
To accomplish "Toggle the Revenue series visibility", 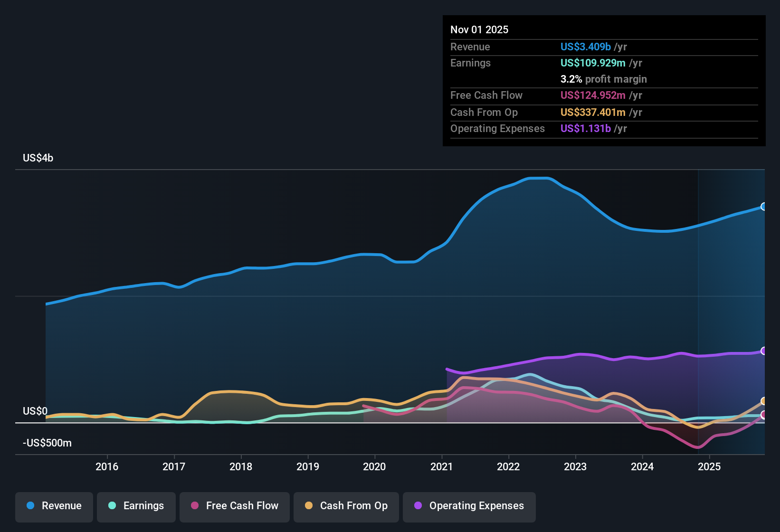I will pyautogui.click(x=54, y=506).
